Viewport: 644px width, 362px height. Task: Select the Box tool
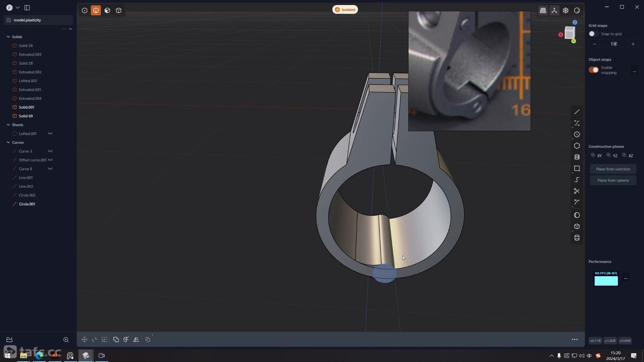tap(577, 227)
